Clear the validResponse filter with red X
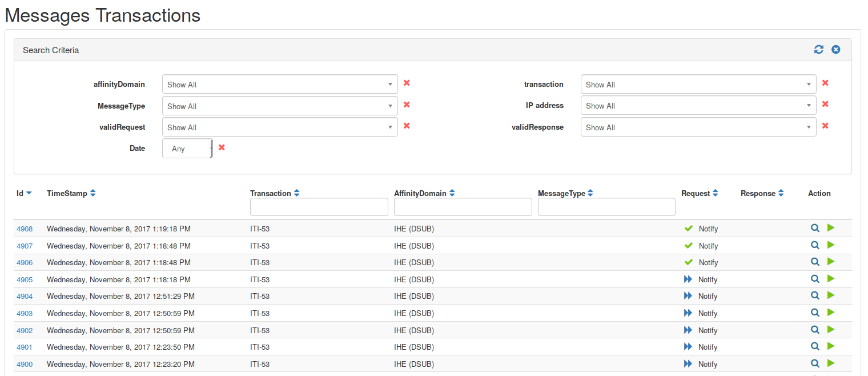This screenshot has width=868, height=376. coord(825,126)
